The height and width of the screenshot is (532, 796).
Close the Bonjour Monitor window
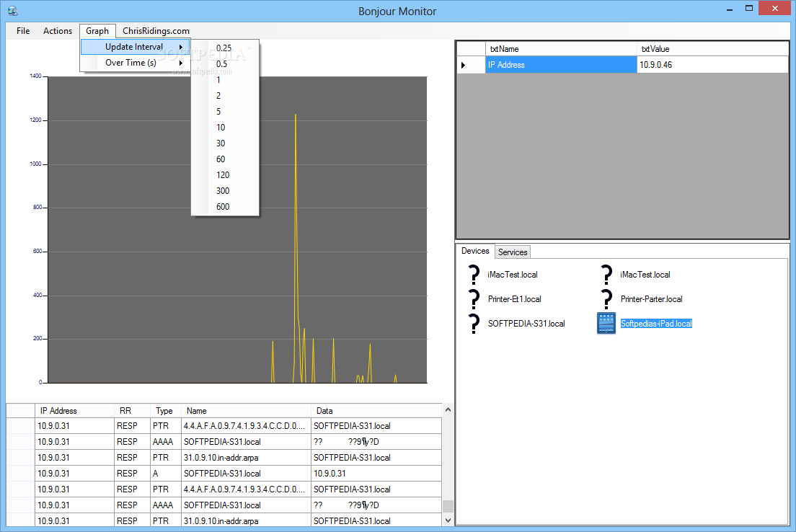click(x=775, y=8)
